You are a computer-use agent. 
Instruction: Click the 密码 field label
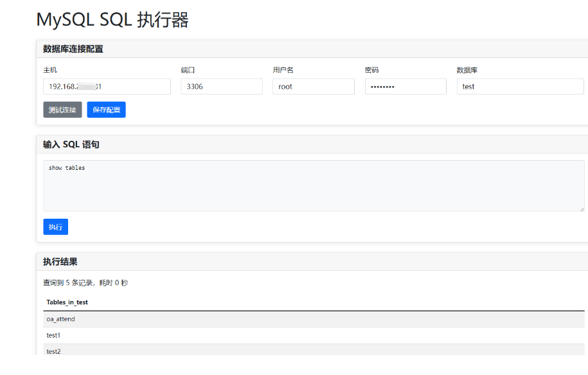tap(371, 70)
